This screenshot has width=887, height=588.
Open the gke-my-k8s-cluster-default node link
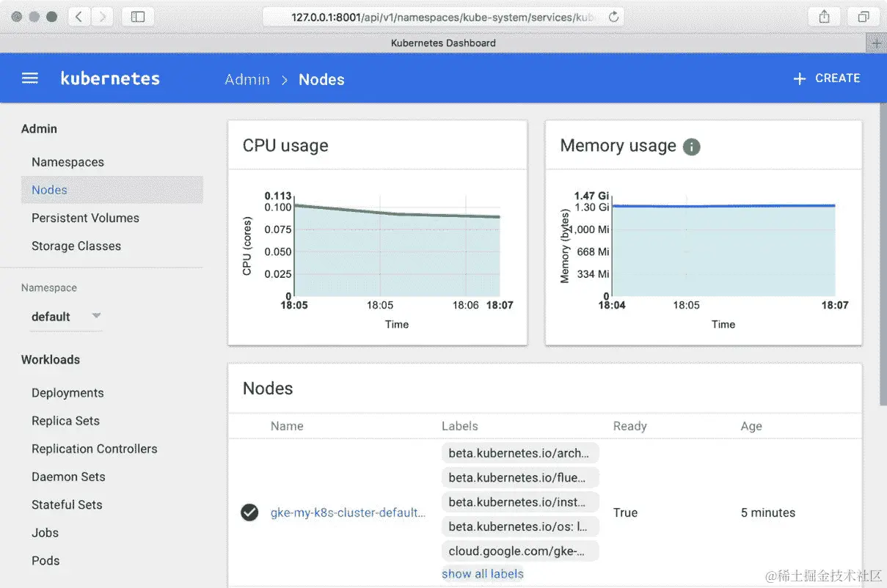348,512
